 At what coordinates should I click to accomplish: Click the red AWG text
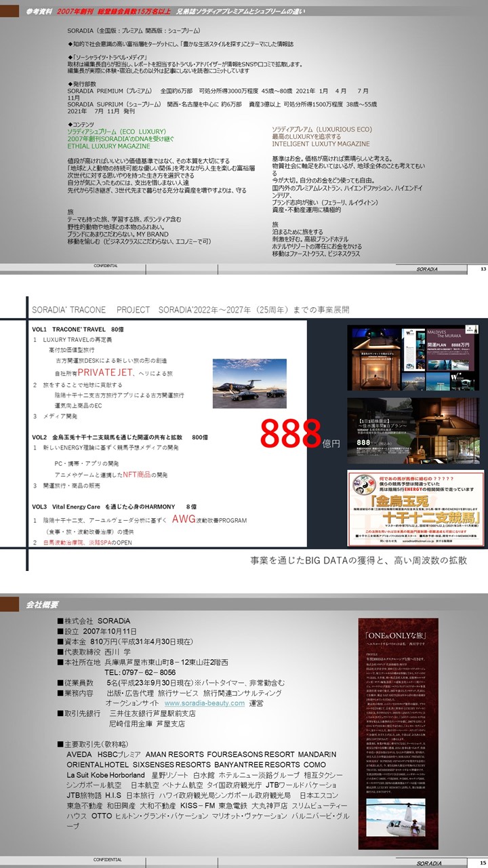pyautogui.click(x=183, y=519)
